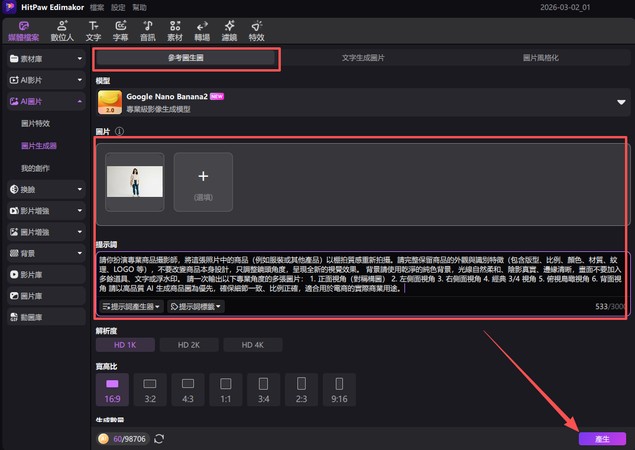Switch to the 參考圖生圖 tab
The height and width of the screenshot is (450, 635).
pos(185,58)
